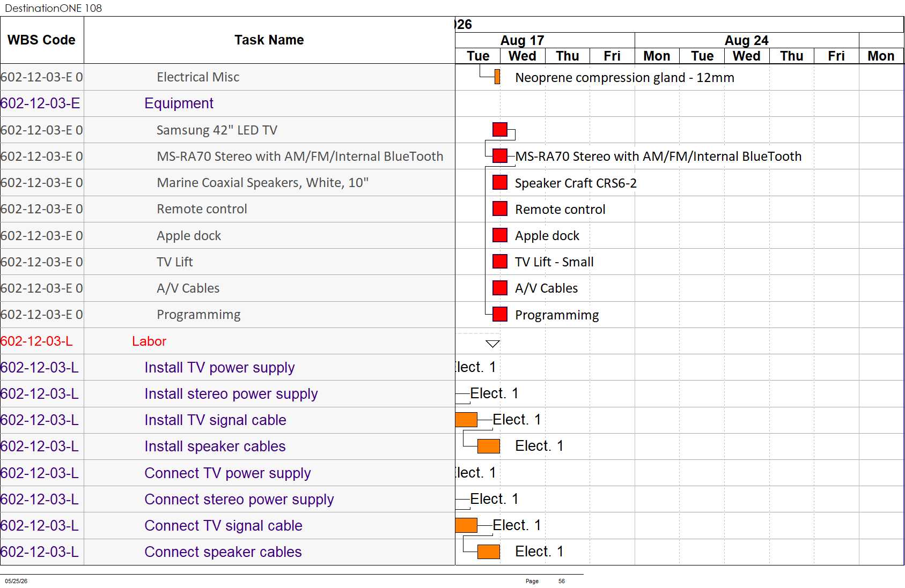This screenshot has height=588, width=905.
Task: Select the orange Connect speaker cables bar
Action: pos(488,552)
